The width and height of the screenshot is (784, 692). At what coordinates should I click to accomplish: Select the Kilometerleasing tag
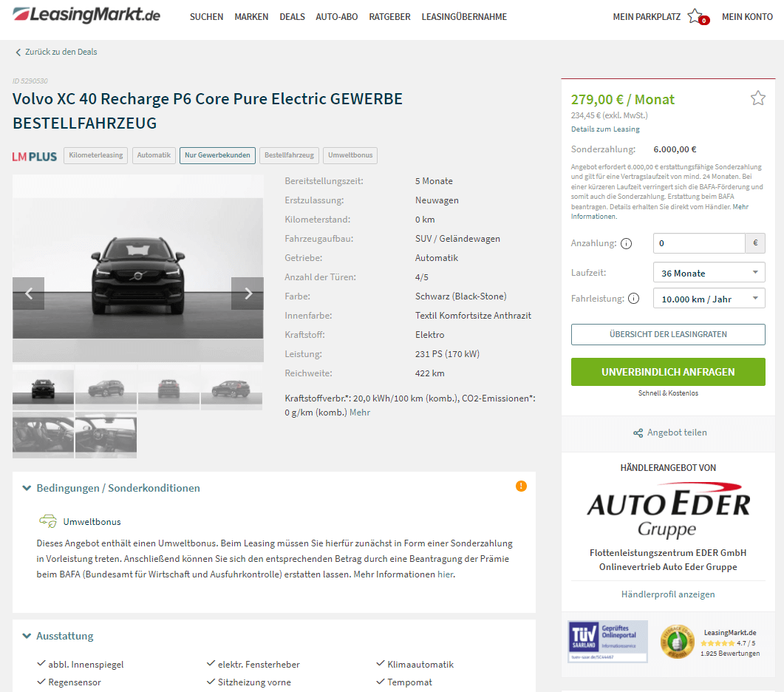coord(96,155)
